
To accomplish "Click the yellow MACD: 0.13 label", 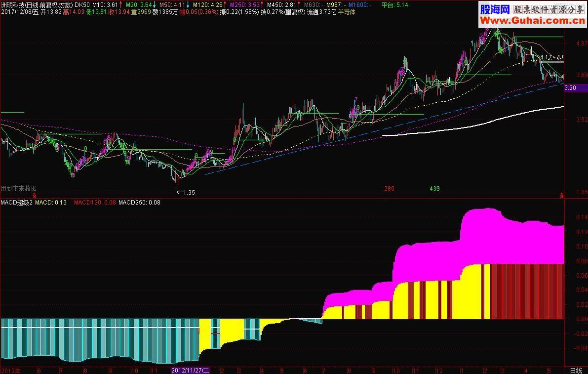I will tap(51, 203).
